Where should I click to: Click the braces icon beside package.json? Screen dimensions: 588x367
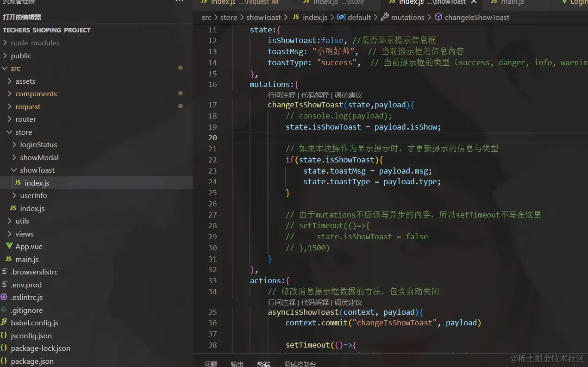pos(4,361)
